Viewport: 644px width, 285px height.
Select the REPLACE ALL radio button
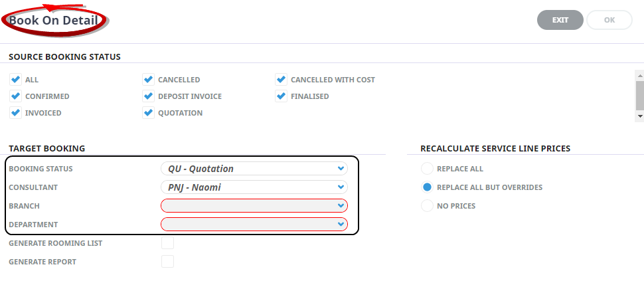point(427,169)
